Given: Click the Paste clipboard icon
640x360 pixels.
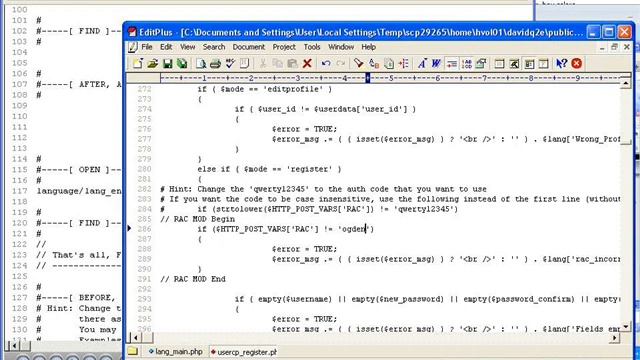Looking at the screenshot, I should point(292,64).
